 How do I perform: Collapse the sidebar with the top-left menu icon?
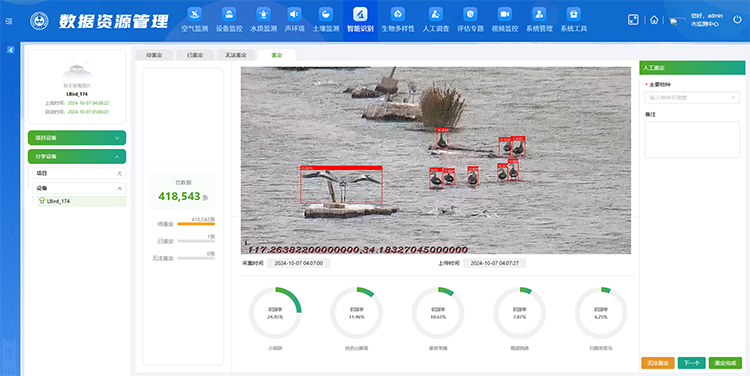click(9, 21)
